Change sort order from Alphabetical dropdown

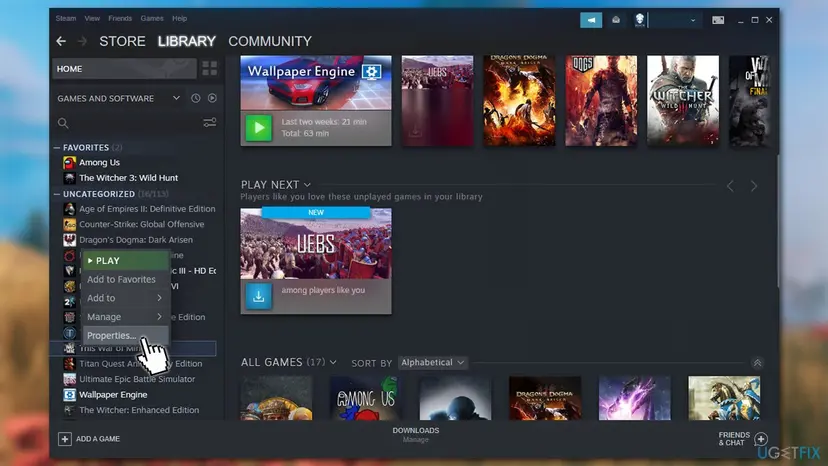coord(432,362)
